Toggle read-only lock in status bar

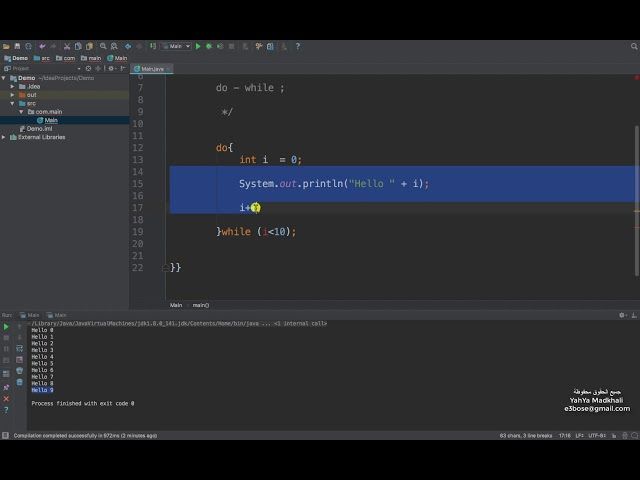(614, 436)
